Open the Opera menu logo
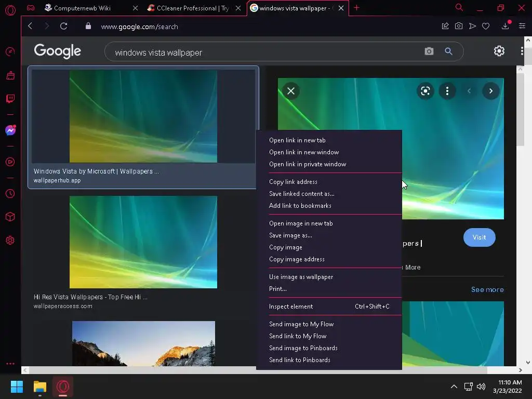Viewport: 532px width, 399px height. 10,10
